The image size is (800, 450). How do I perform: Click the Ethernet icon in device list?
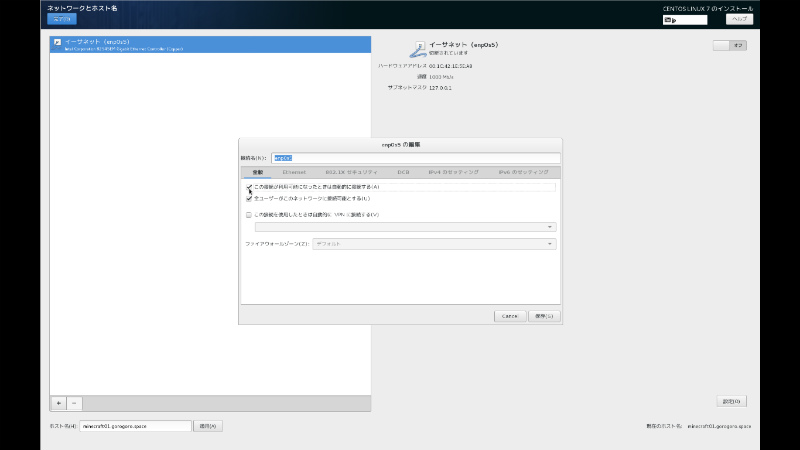56,44
